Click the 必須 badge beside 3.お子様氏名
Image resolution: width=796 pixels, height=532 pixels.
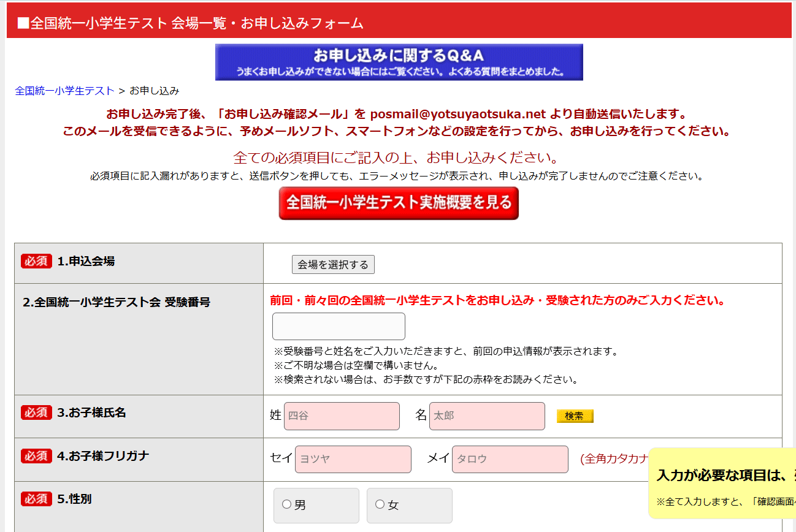(x=36, y=412)
